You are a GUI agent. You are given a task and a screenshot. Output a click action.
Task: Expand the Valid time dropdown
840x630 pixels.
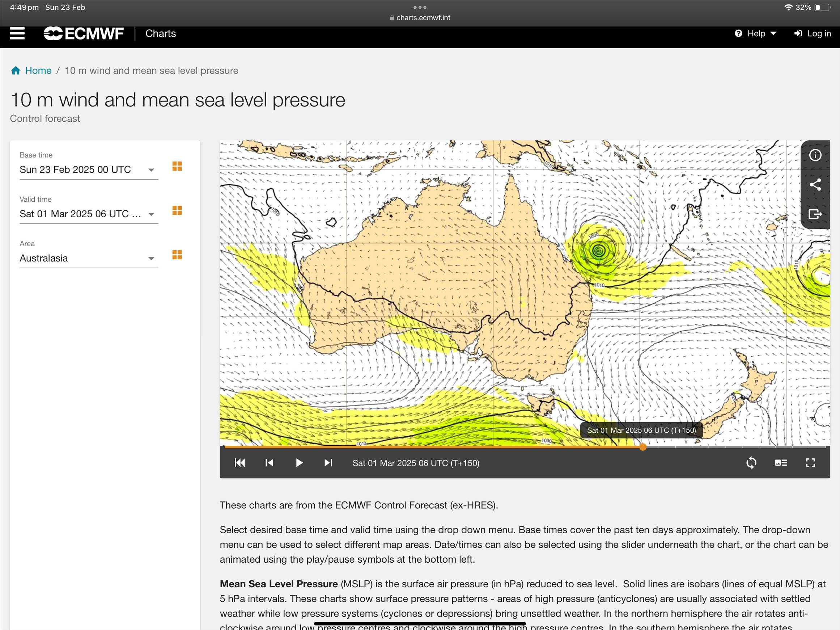[151, 214]
